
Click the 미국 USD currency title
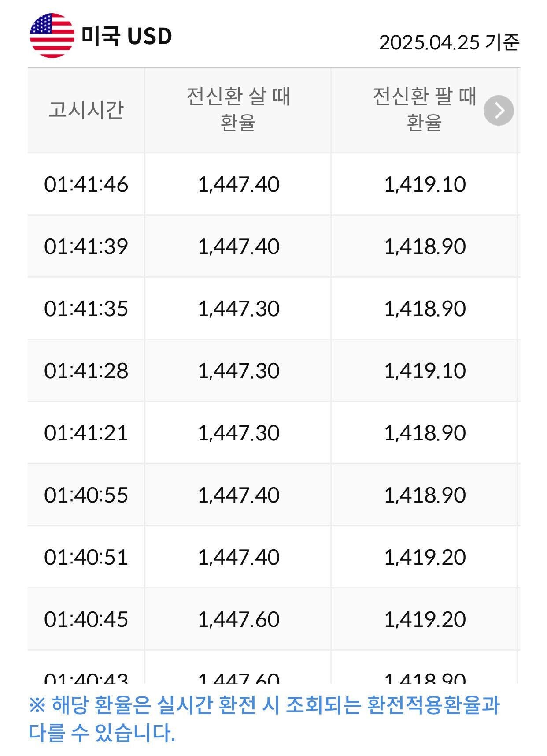(x=127, y=36)
